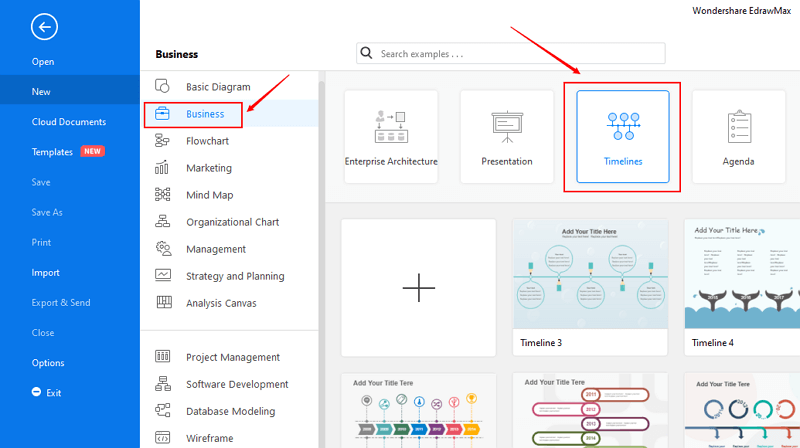Screen dimensions: 800x448
Task: Click the Exit label
Action: pyautogui.click(x=54, y=393)
